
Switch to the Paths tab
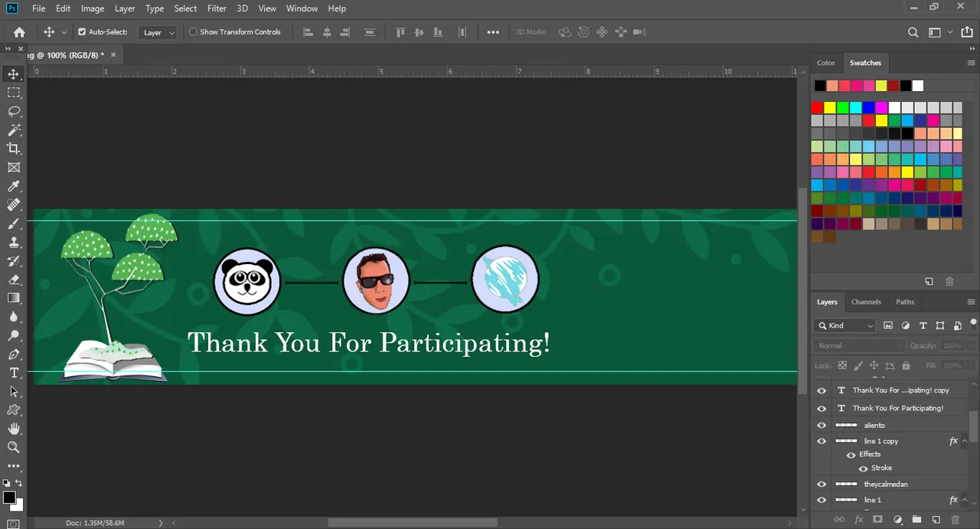[x=905, y=302]
